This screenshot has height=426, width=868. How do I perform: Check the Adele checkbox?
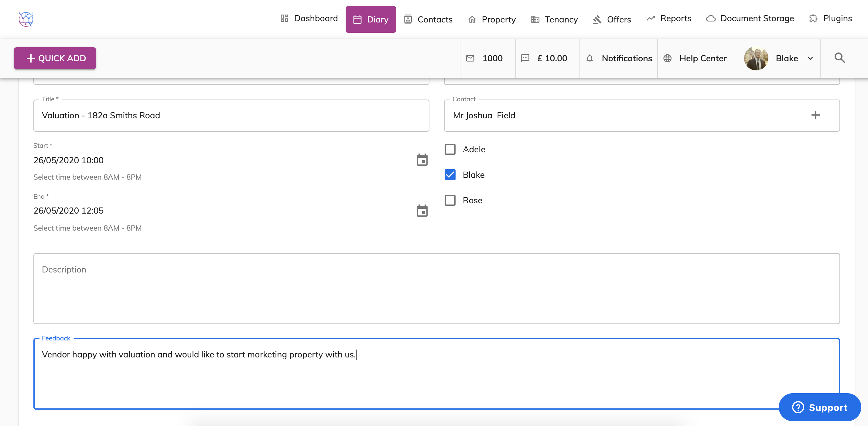[450, 149]
